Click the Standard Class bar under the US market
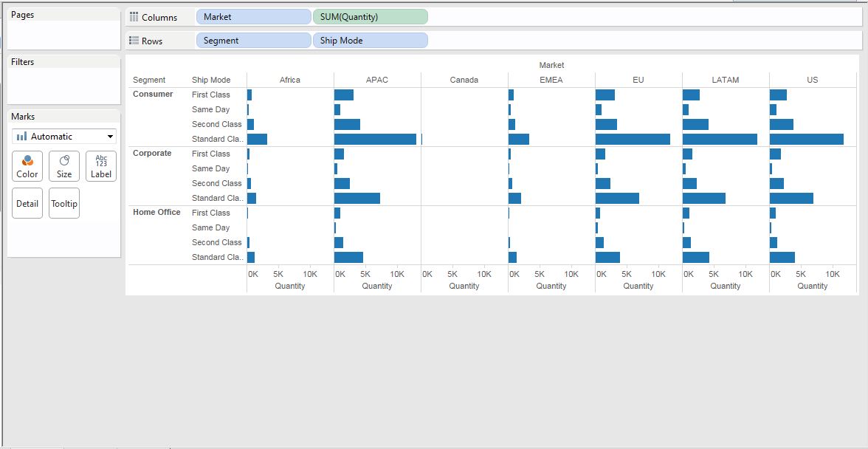 coord(808,138)
